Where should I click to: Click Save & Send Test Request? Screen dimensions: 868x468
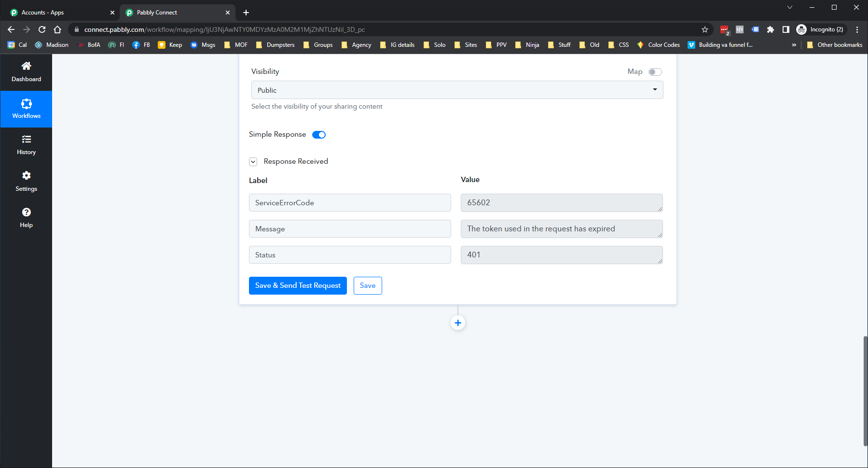[298, 285]
